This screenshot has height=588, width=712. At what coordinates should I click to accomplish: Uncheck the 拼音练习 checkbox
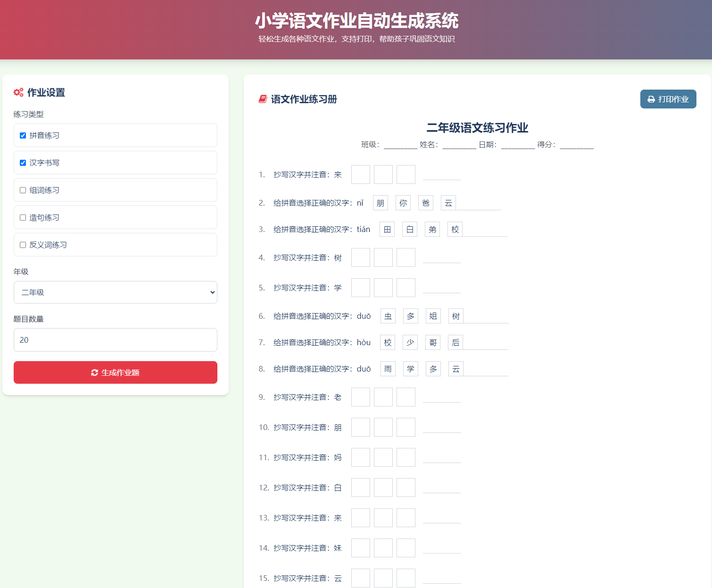[23, 135]
